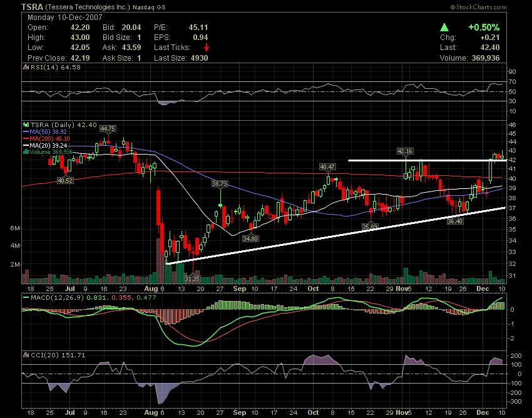Click the P/E value 45.11
The width and height of the screenshot is (532, 418).
tap(198, 28)
